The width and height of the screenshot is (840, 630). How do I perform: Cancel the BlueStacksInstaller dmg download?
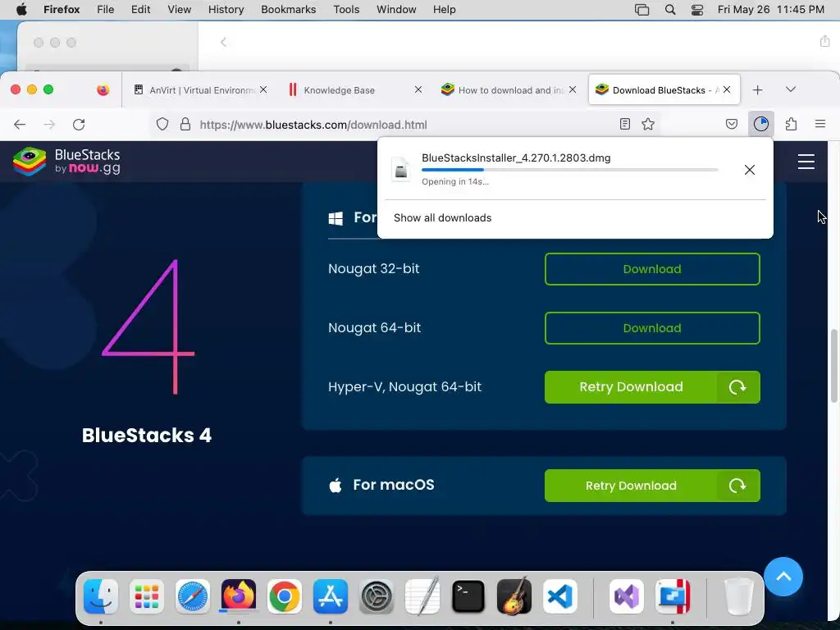pos(750,170)
